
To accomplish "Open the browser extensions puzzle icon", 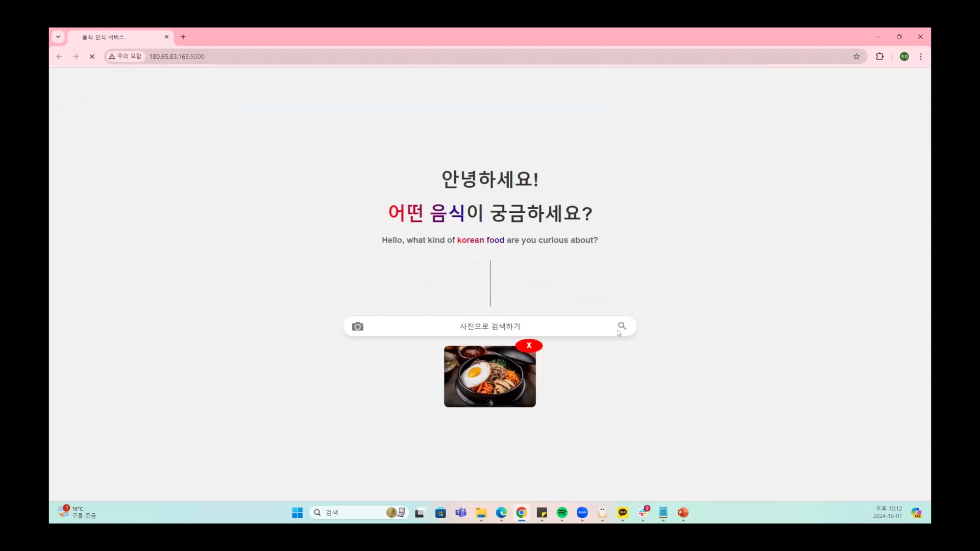I will pyautogui.click(x=880, y=57).
